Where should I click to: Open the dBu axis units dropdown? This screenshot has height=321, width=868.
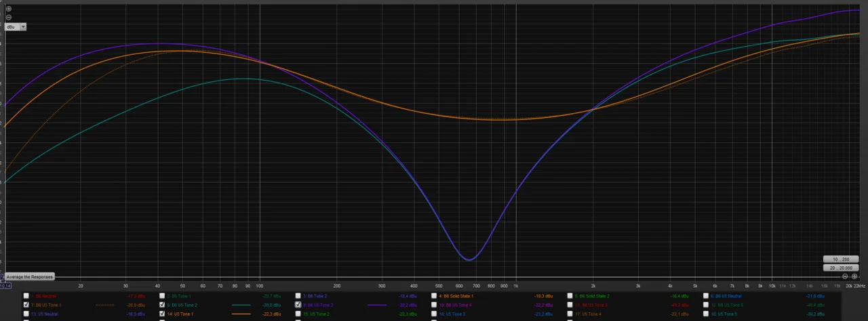(x=23, y=26)
